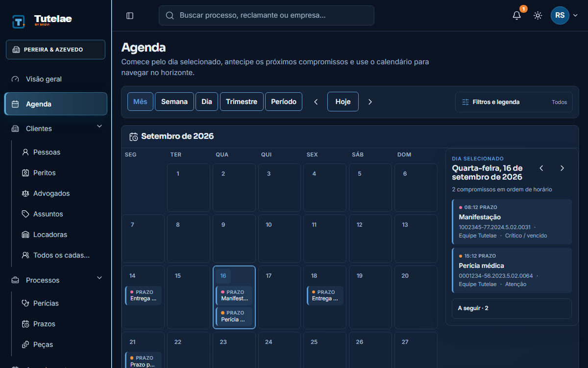Open the Perícia event chip on day 16
This screenshot has height=368, width=588.
tap(234, 316)
